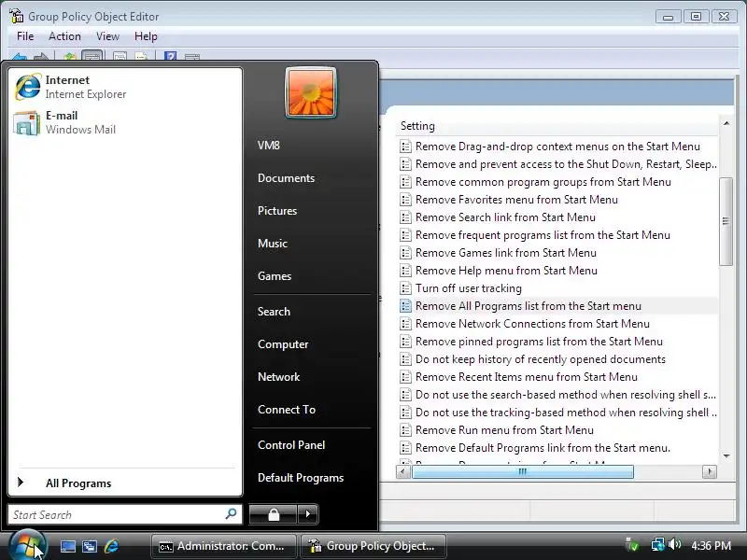Click the blue Help toolbar icon
The height and width of the screenshot is (560, 747).
coord(170,56)
